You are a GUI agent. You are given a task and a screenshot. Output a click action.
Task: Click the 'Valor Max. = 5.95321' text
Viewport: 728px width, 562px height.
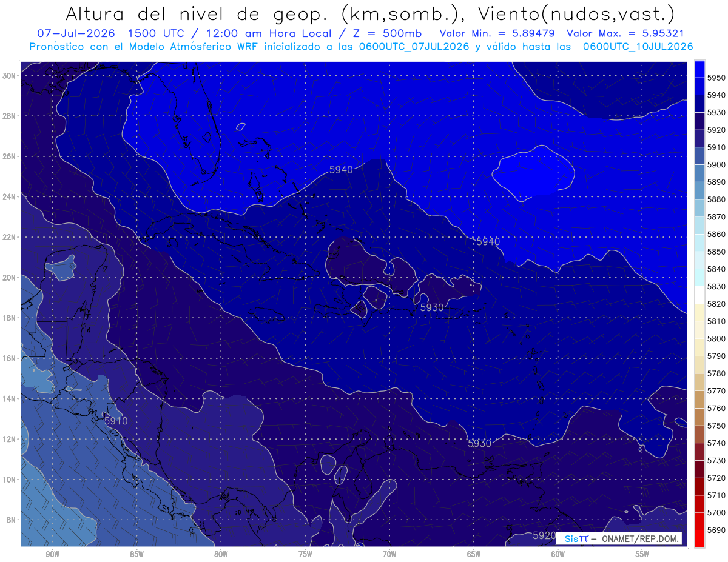[x=626, y=33]
